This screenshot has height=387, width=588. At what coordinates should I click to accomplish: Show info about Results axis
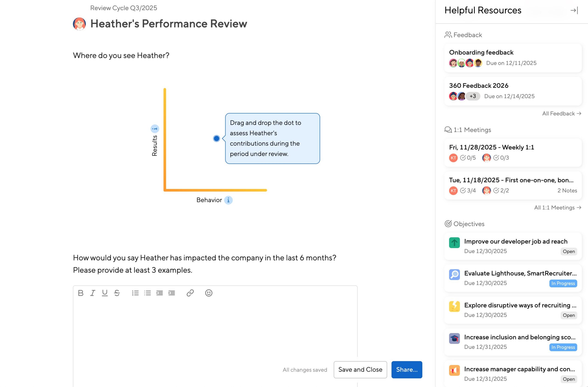[155, 129]
